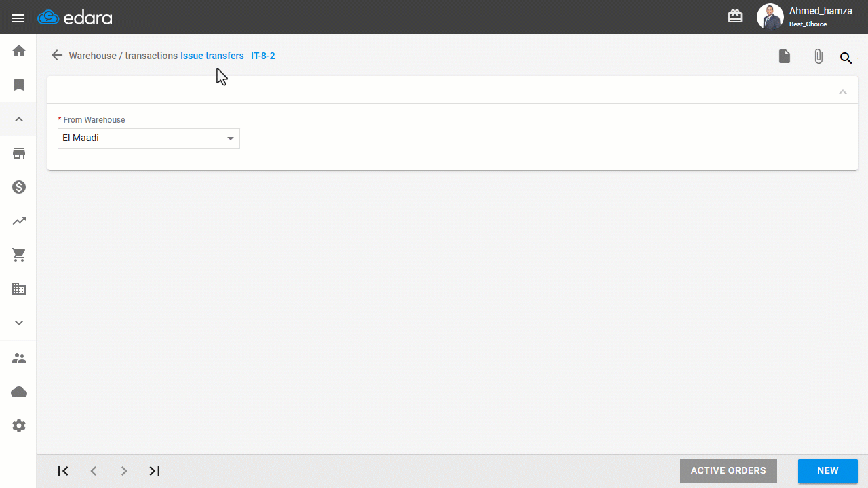The height and width of the screenshot is (488, 868).
Task: Go to next record
Action: [123, 471]
